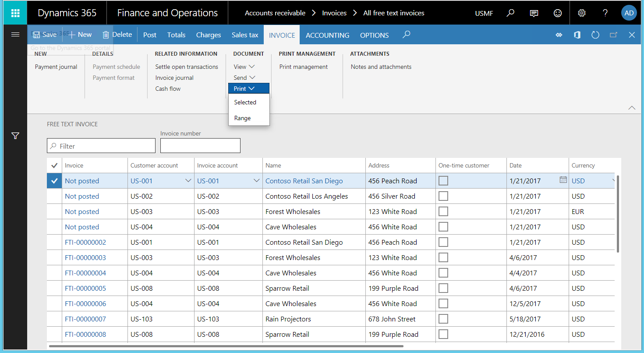Select the row checkbox for FTI-00000002

(x=54, y=242)
